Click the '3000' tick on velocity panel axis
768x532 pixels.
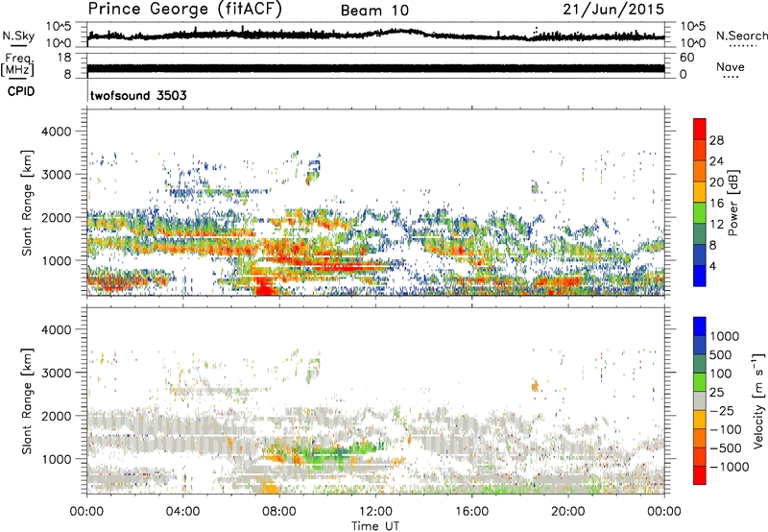56,373
